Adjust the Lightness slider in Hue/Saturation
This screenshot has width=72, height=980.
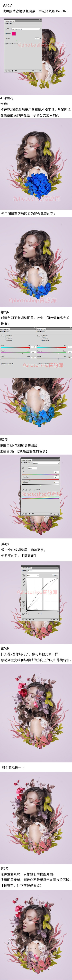[x=40, y=485]
